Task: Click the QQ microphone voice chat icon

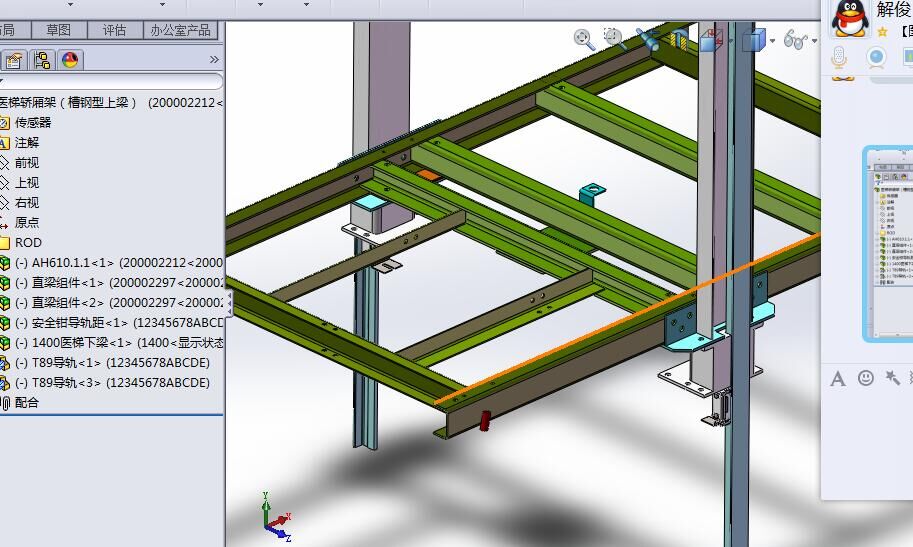Action: [840, 57]
